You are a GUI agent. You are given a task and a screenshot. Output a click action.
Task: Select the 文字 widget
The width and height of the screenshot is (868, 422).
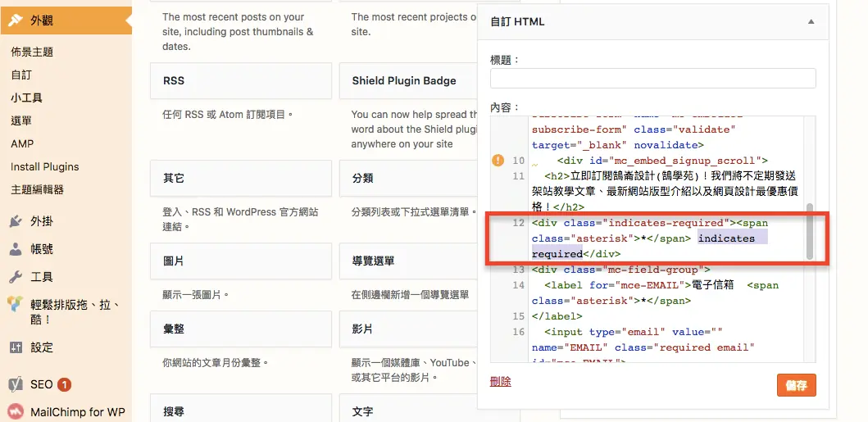tap(408, 408)
